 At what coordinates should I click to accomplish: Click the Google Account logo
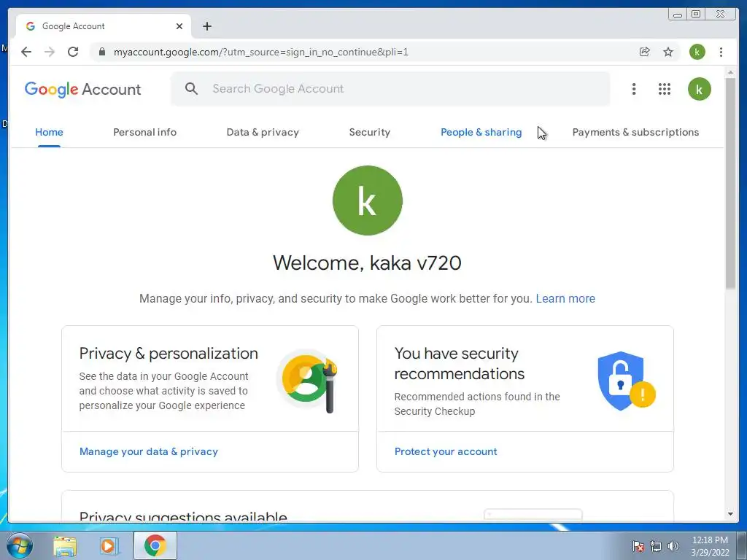pos(83,89)
